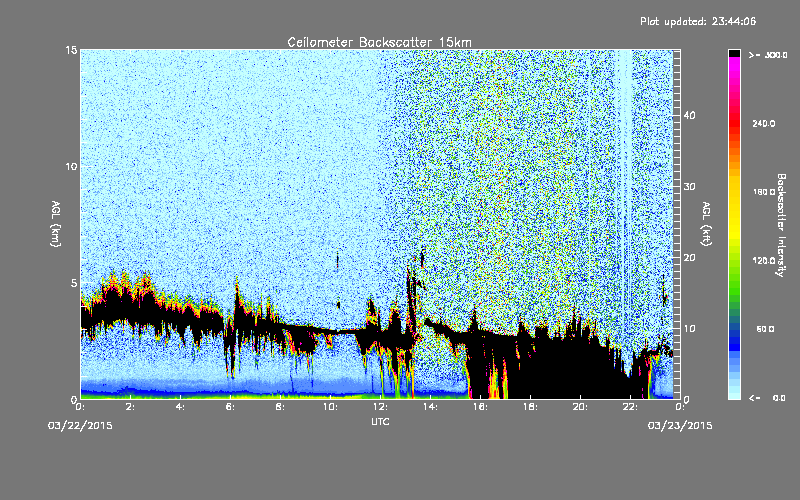
Task: Select the 'Plot updated: 23:44:06' timestamp
Action: pyautogui.click(x=698, y=21)
